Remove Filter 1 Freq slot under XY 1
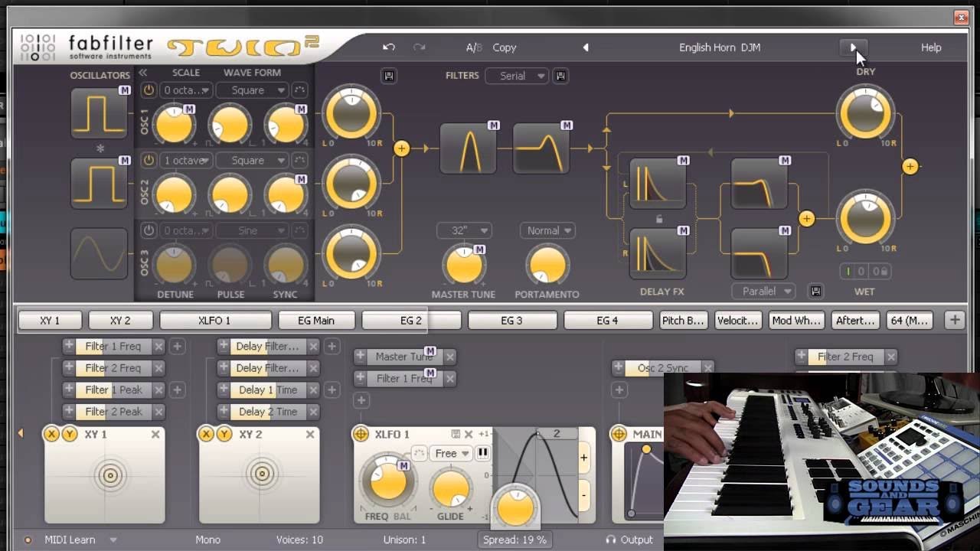Screen dimensions: 980x551 [158, 347]
